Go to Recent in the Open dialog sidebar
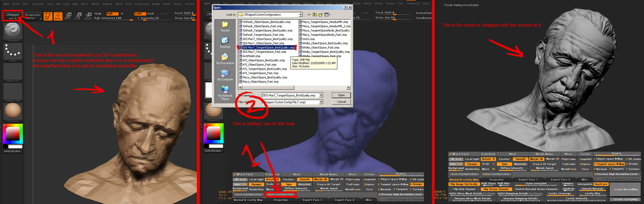This screenshot has width=644, height=204. [225, 27]
